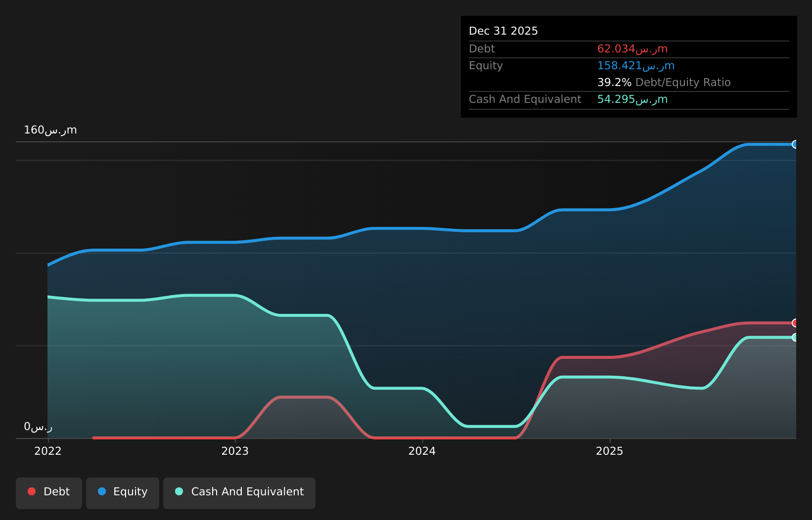812x520 pixels.
Task: Click the Equity value in tooltip
Action: tap(636, 66)
